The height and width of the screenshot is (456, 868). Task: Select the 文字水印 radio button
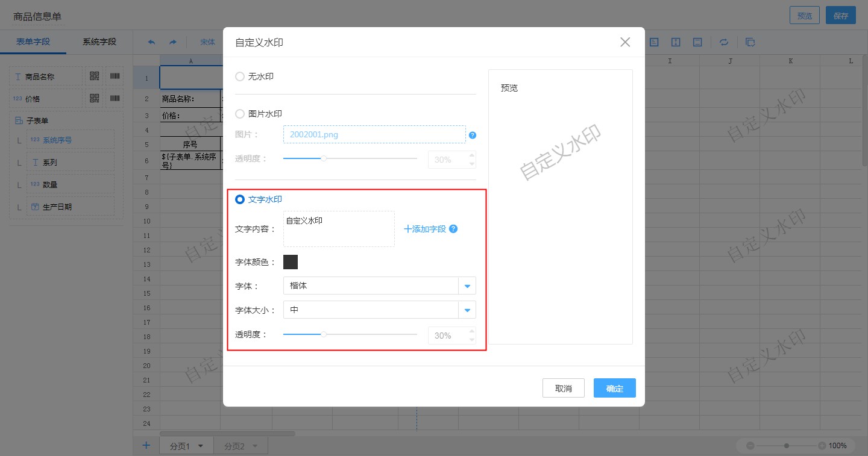241,199
